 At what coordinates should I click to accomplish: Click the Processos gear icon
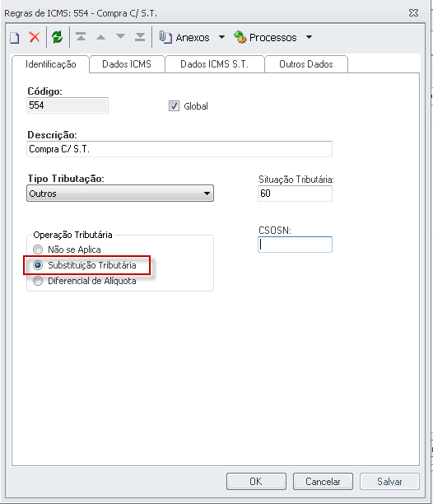pyautogui.click(x=240, y=37)
